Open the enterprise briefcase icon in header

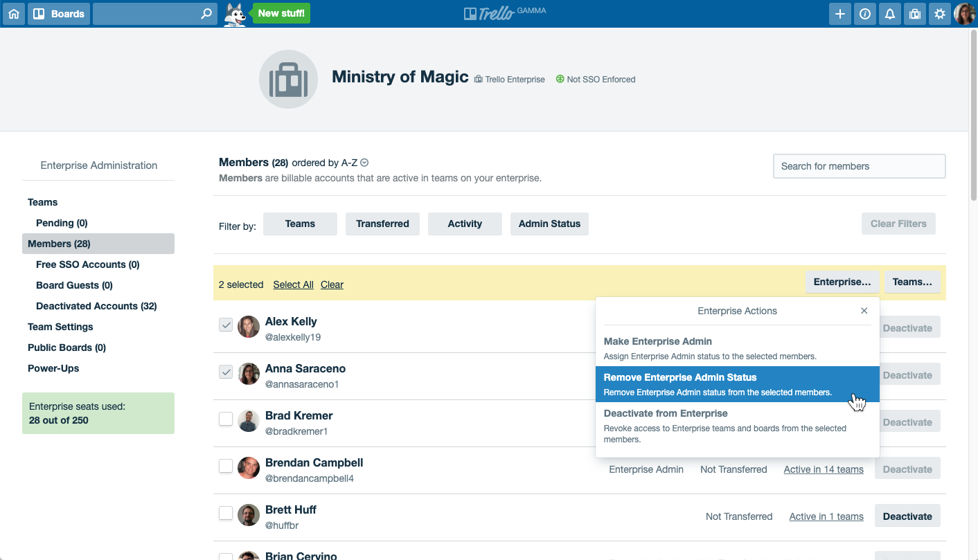pos(915,14)
